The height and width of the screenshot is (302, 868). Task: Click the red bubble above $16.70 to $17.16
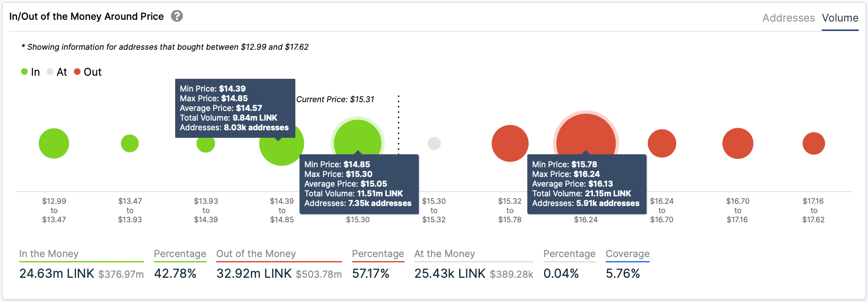tap(738, 143)
